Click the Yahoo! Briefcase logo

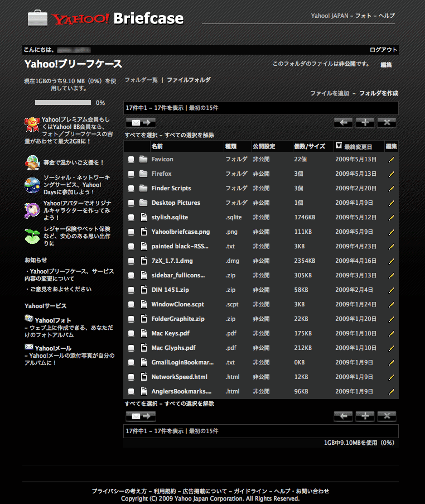tap(105, 18)
